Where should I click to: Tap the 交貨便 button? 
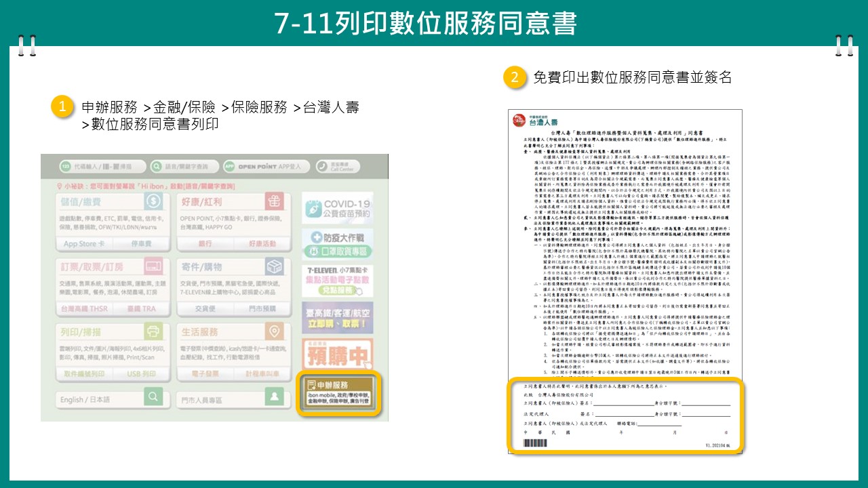[205, 308]
